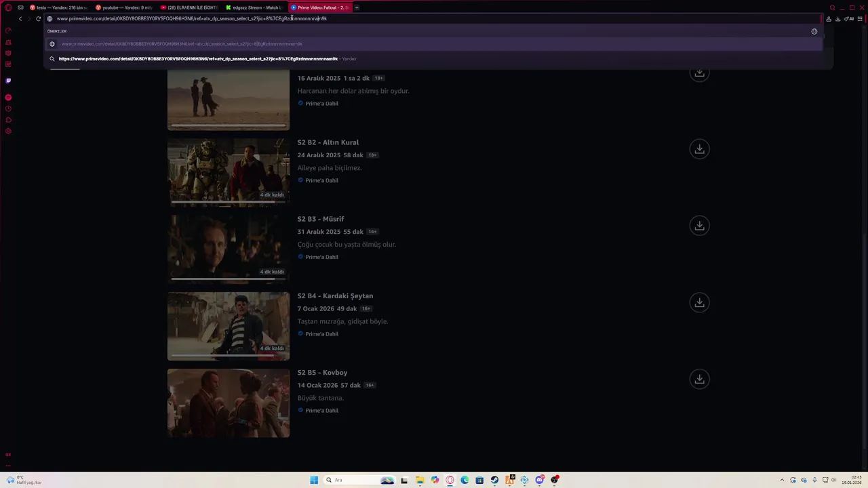
Task: Open Windows taskbar search box
Action: pyautogui.click(x=359, y=480)
